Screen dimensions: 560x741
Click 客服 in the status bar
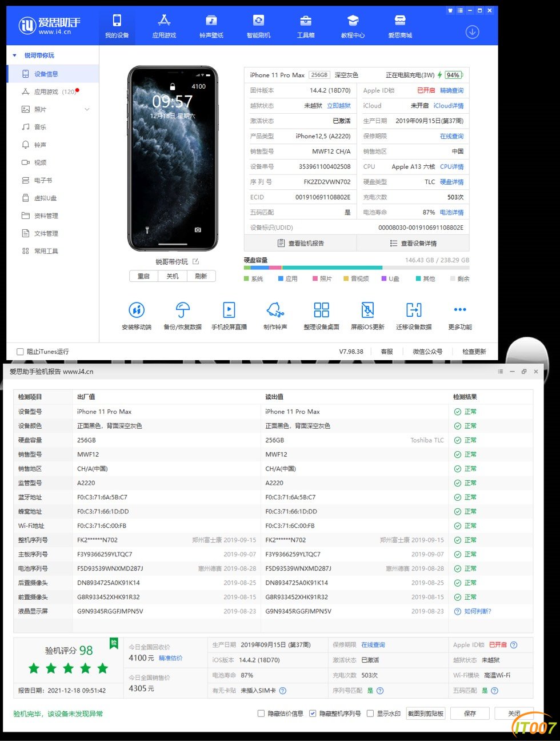pos(387,352)
